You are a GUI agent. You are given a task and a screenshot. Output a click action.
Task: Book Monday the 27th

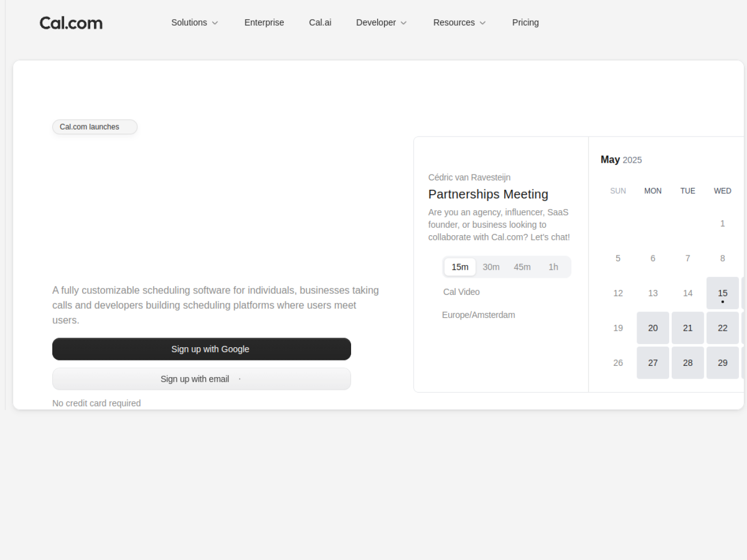(x=653, y=363)
